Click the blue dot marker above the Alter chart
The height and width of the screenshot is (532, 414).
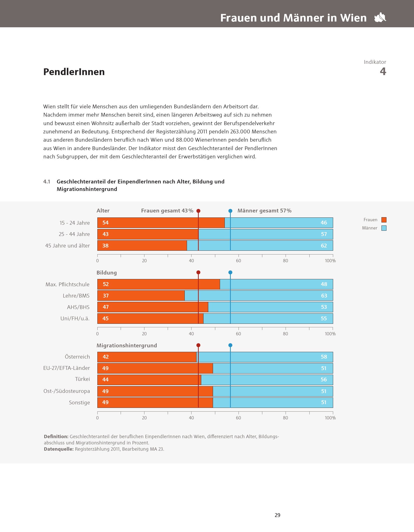coord(230,211)
